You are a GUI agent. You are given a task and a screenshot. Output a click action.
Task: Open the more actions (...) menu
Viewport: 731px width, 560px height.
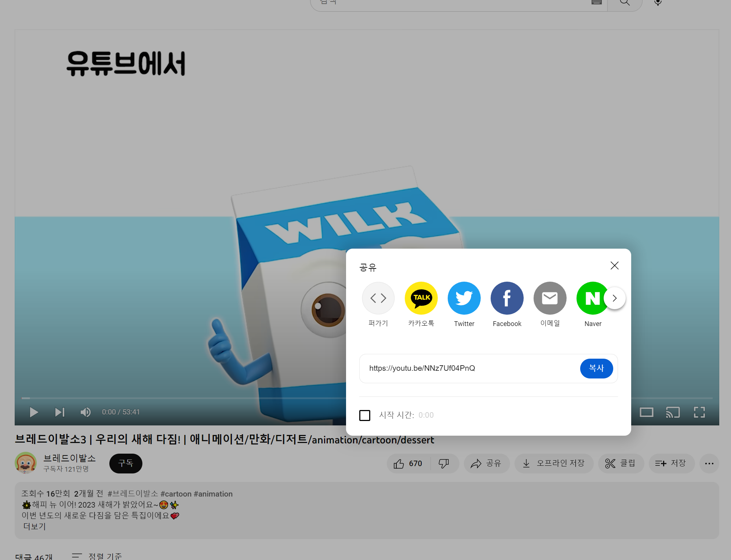click(x=709, y=463)
